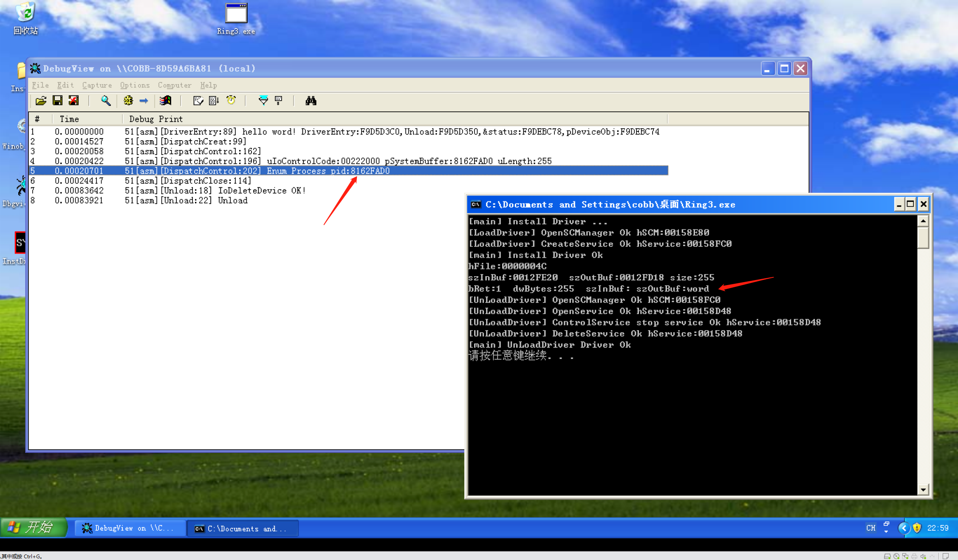Open the Start button on taskbar
The width and height of the screenshot is (958, 560).
pos(34,528)
